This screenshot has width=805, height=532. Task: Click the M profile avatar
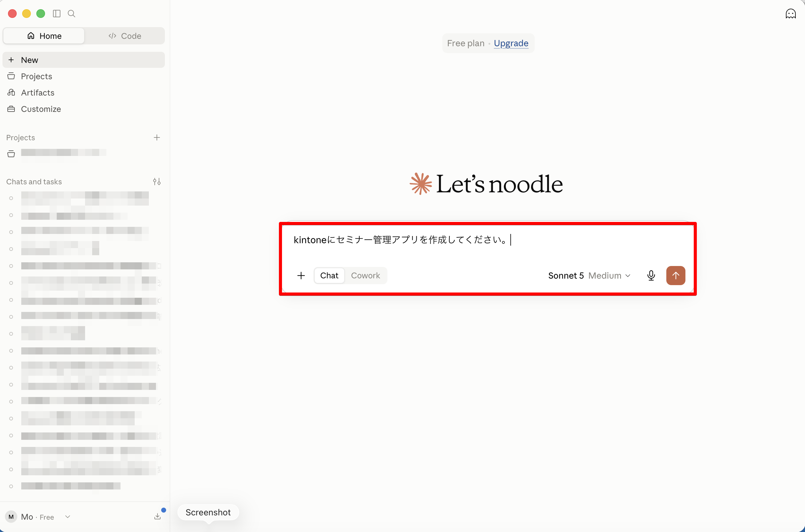(11, 516)
